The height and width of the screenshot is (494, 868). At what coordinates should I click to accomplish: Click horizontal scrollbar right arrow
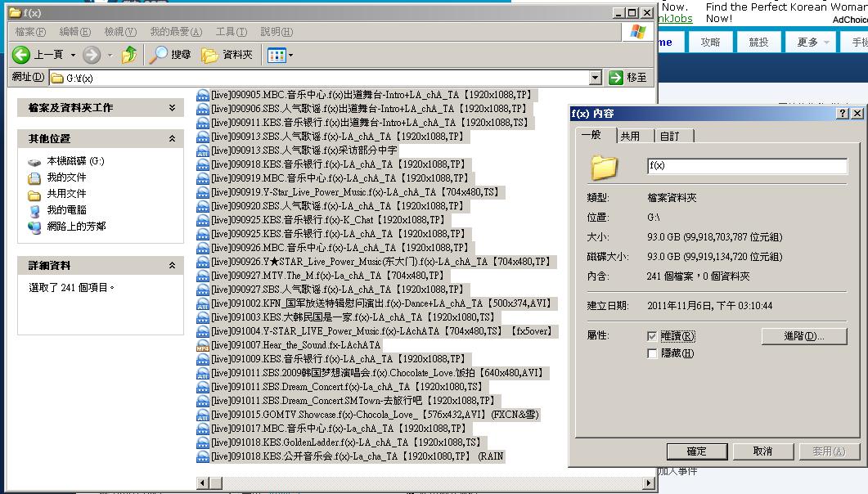pos(648,483)
